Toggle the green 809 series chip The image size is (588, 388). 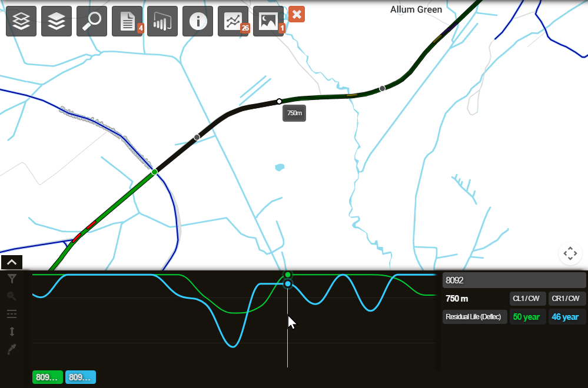47,377
